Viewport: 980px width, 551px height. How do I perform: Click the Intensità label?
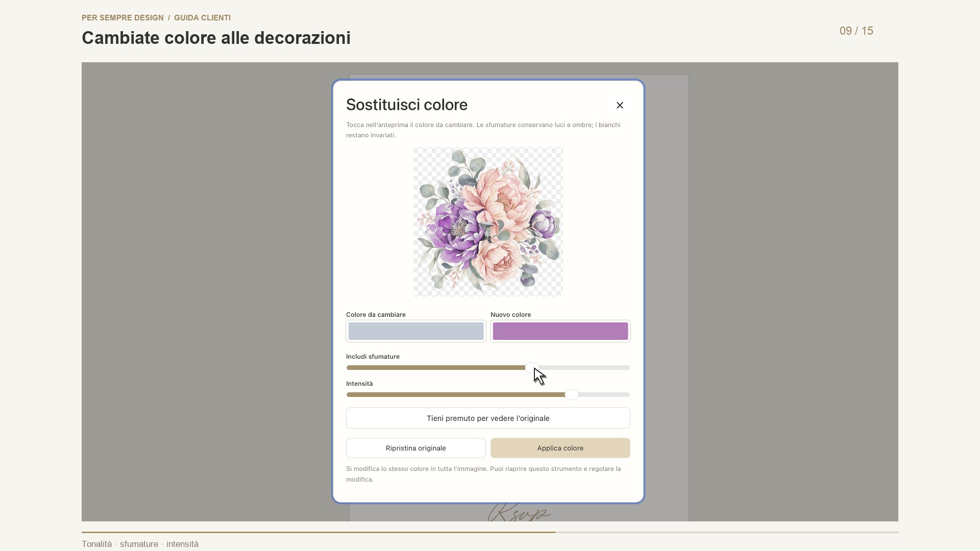click(359, 384)
